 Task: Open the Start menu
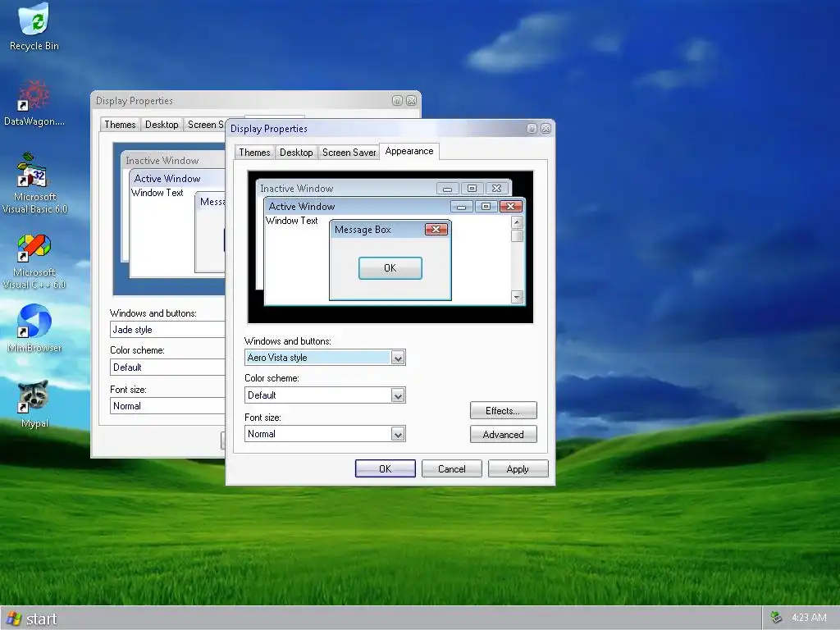coord(32,619)
